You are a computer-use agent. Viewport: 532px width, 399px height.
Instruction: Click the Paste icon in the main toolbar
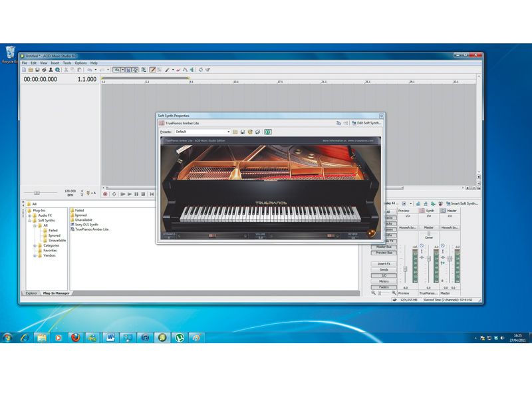79,70
